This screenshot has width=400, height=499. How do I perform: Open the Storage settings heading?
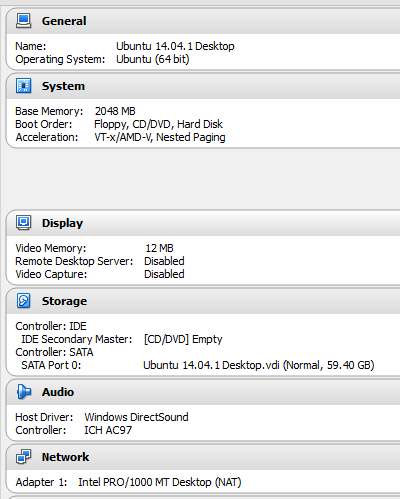[64, 301]
